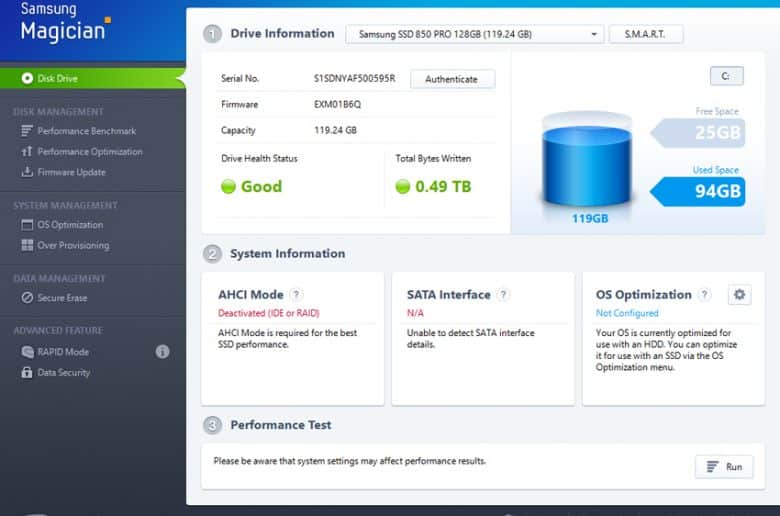Open RAPID Mode feature
Image resolution: width=780 pixels, height=516 pixels.
[x=63, y=352]
